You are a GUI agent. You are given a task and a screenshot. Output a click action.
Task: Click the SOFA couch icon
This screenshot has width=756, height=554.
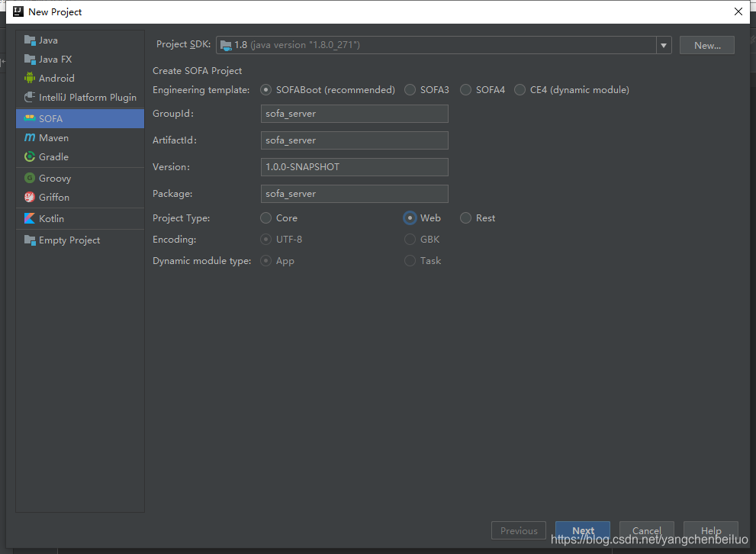tap(30, 118)
